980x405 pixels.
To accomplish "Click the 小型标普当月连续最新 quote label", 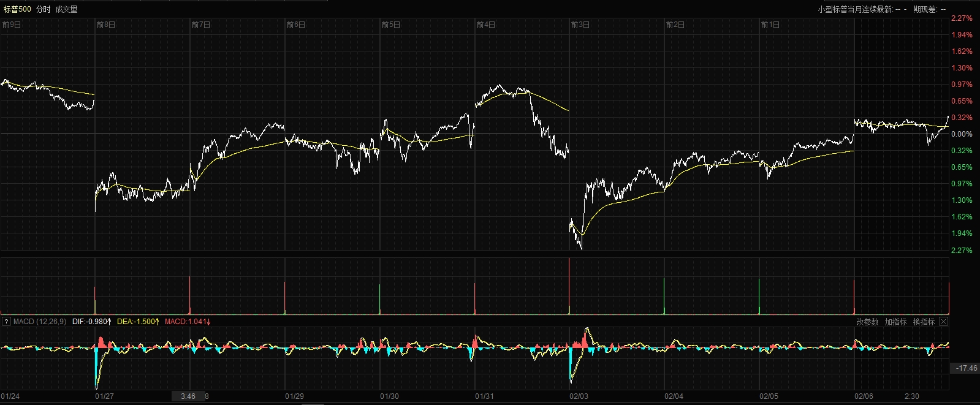I will [855, 9].
